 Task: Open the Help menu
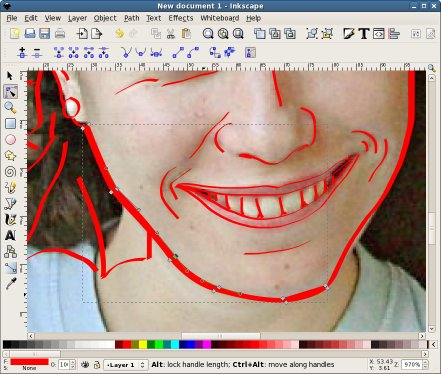click(253, 18)
